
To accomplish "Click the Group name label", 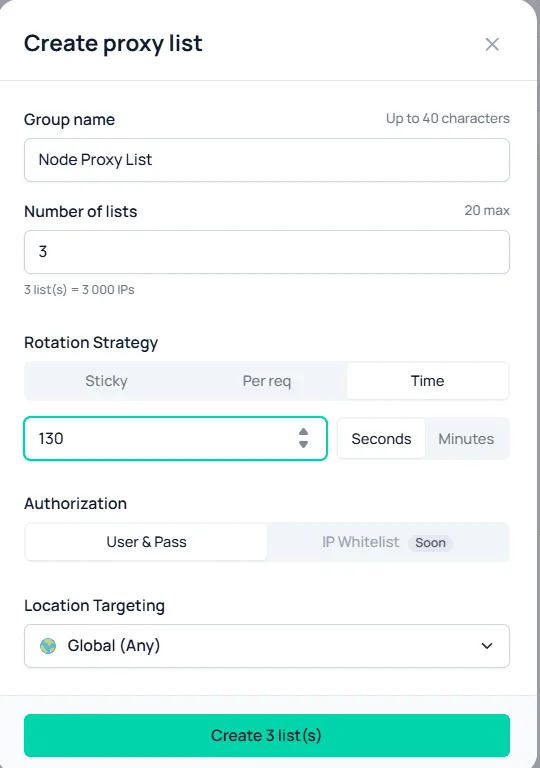I will 69,120.
